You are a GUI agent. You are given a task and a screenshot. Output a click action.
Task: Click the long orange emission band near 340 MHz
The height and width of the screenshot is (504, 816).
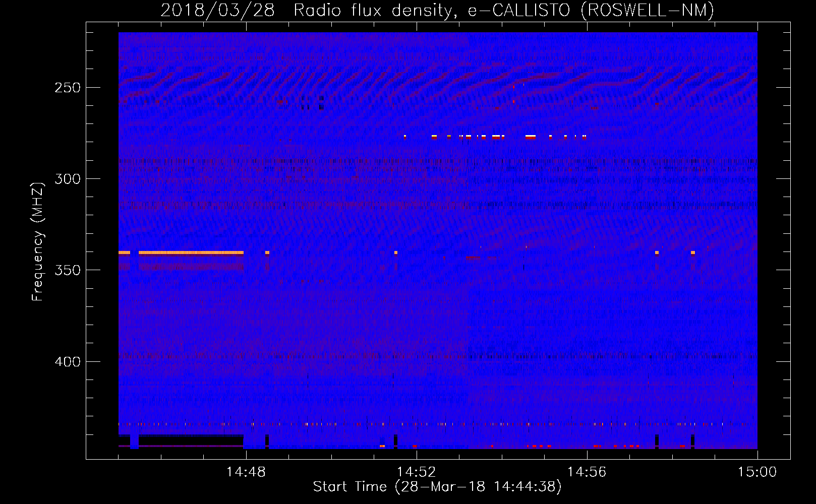coord(191,253)
